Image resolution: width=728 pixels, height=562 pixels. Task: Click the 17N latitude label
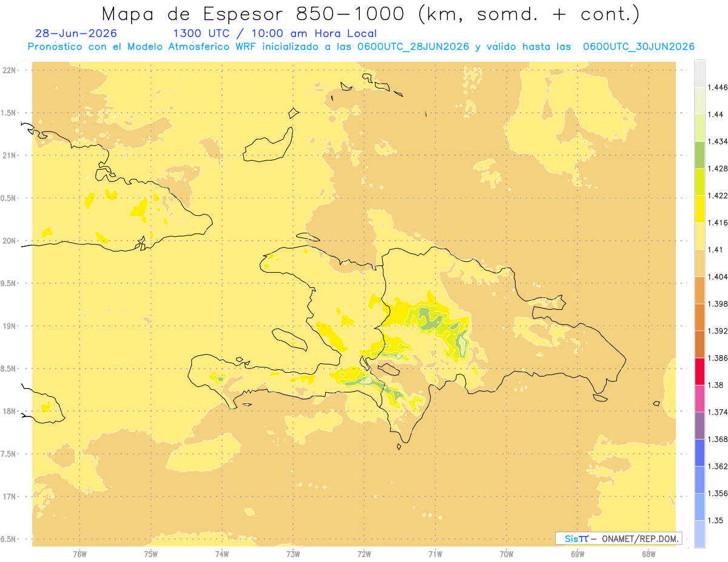click(10, 497)
